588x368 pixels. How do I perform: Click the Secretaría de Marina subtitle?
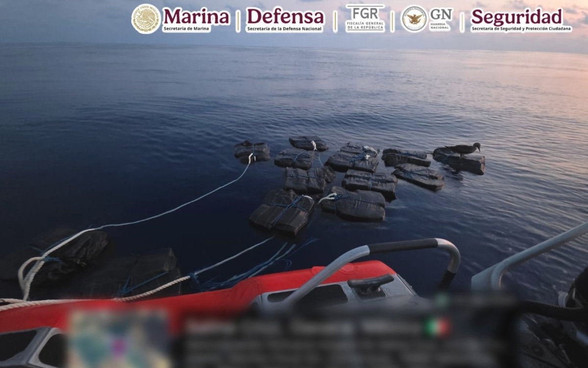186,29
